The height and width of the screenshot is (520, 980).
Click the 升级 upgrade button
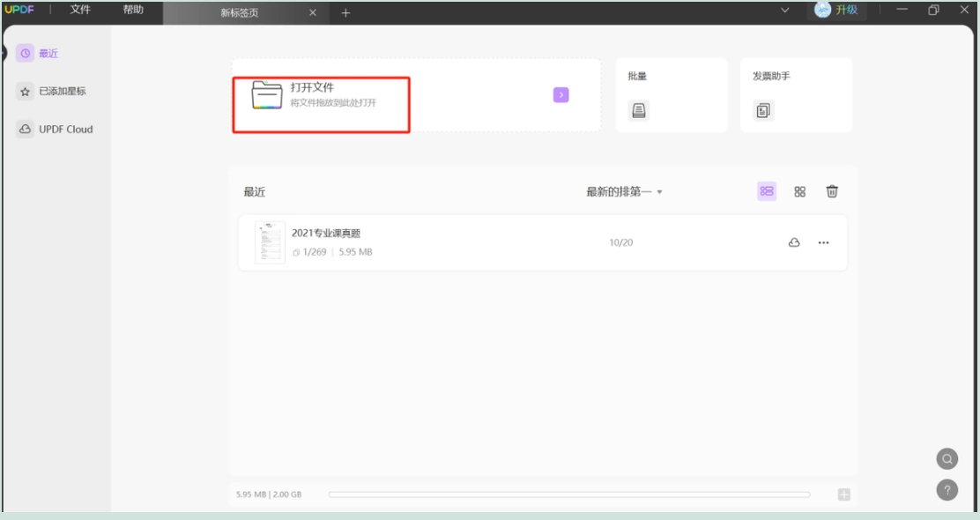click(837, 10)
